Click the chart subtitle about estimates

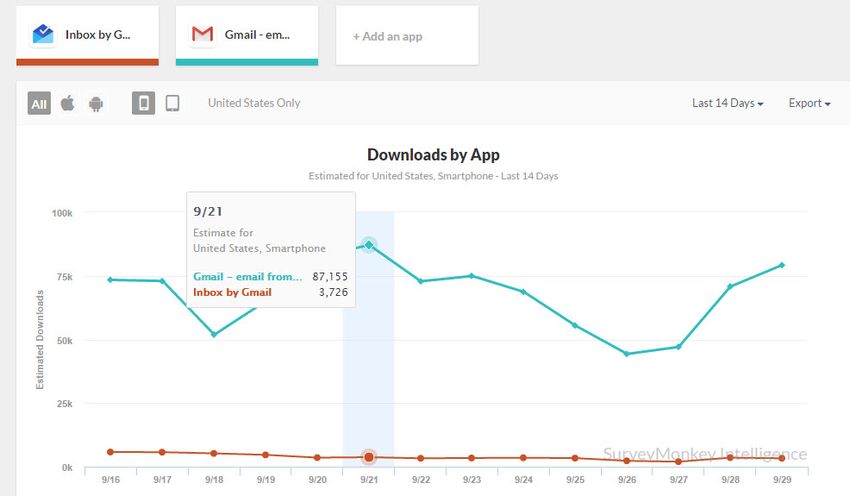click(433, 176)
